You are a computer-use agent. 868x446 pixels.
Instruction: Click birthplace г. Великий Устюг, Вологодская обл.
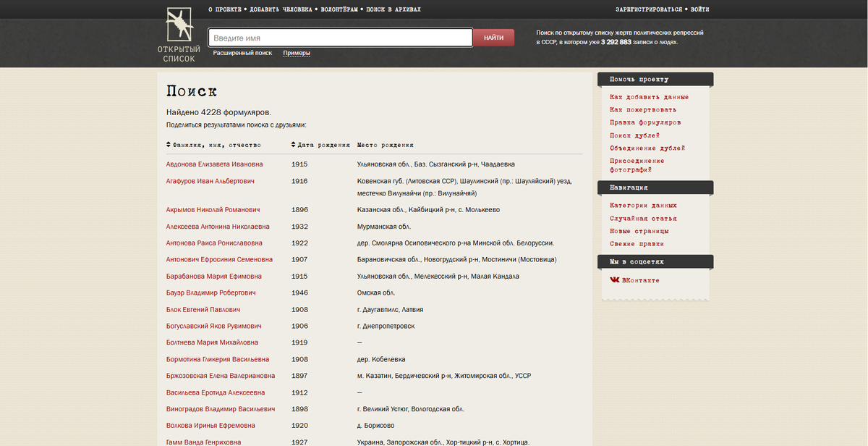[x=411, y=409]
